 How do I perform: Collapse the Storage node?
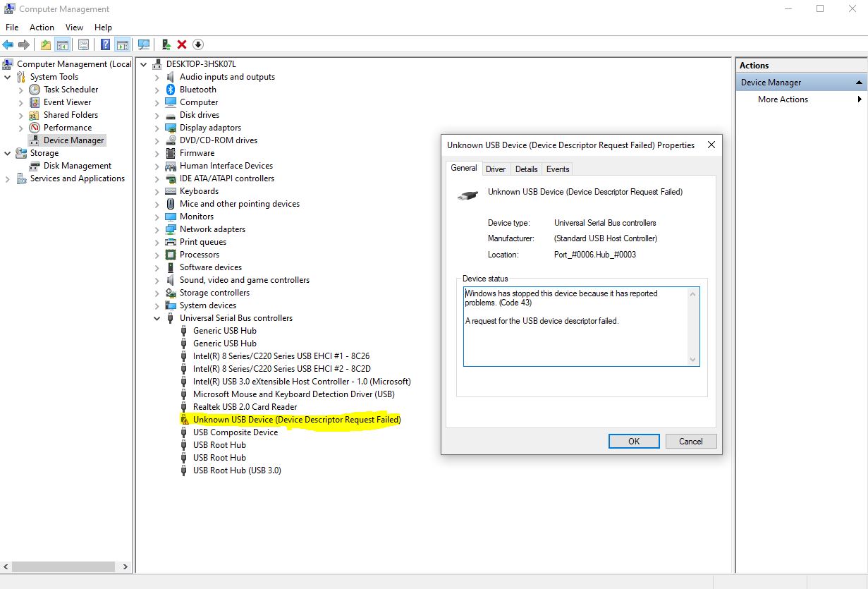click(x=8, y=153)
